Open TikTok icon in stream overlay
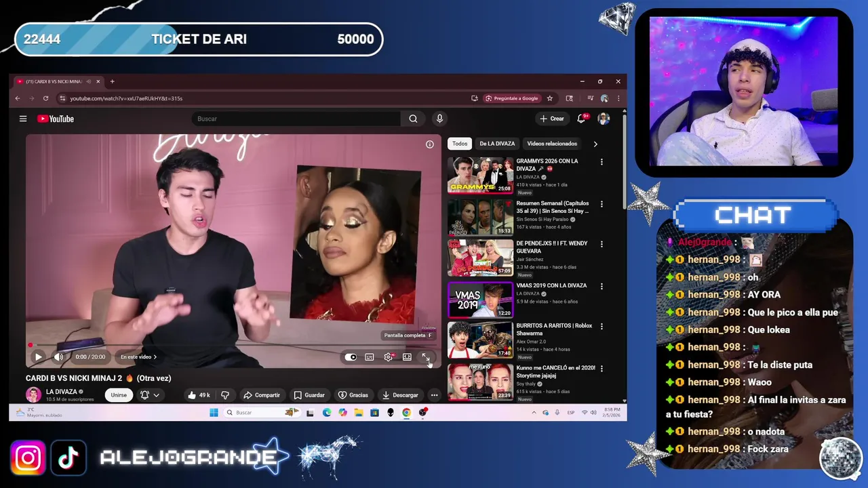This screenshot has width=868, height=488. [68, 458]
